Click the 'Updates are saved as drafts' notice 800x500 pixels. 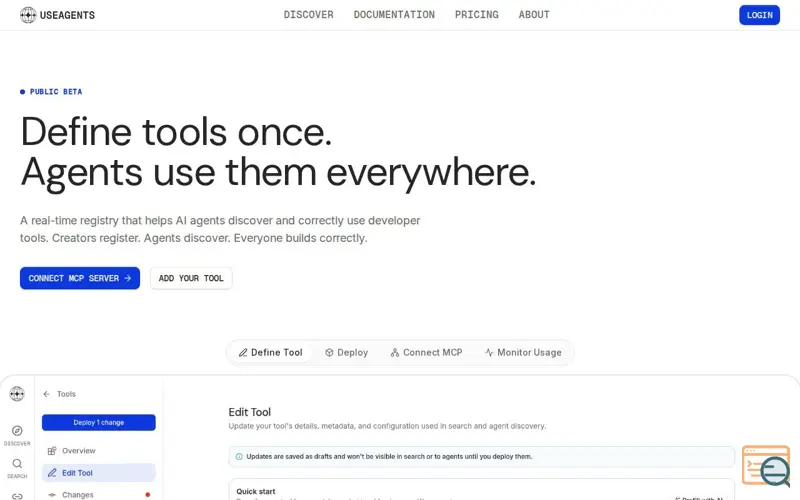[481, 457]
